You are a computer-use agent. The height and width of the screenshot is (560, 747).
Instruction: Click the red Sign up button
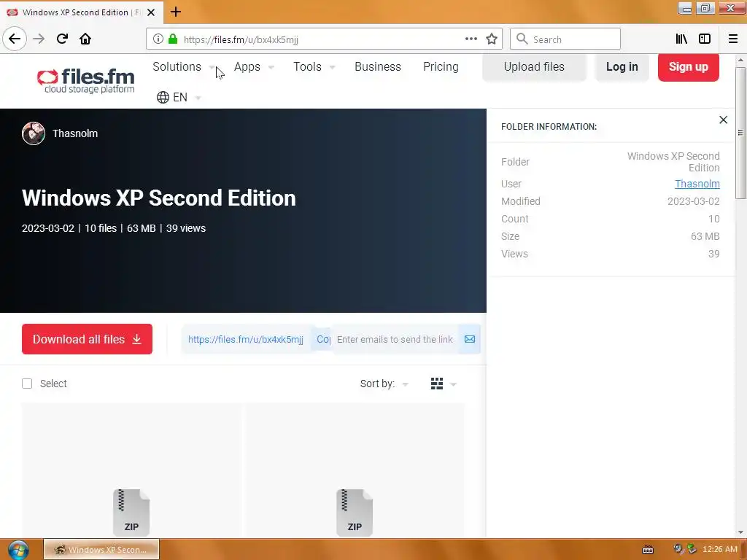(x=689, y=66)
